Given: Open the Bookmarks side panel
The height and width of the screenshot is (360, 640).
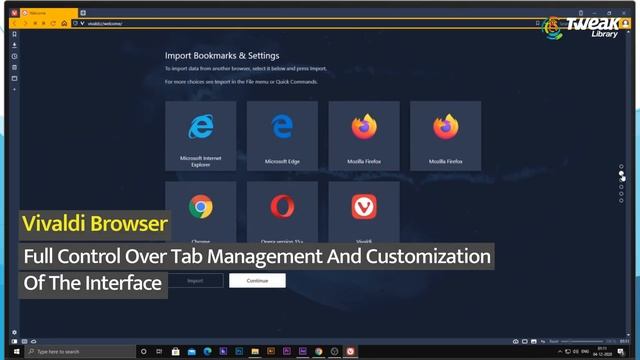Looking at the screenshot, I should (x=14, y=34).
